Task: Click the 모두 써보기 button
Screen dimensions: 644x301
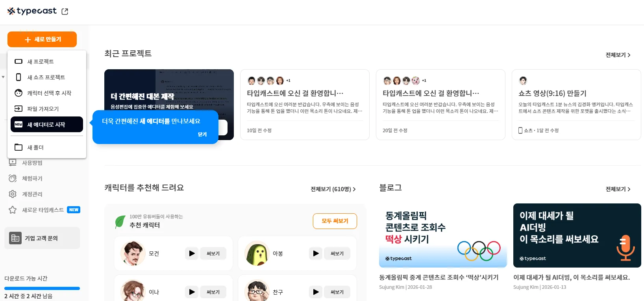Action: pos(335,221)
